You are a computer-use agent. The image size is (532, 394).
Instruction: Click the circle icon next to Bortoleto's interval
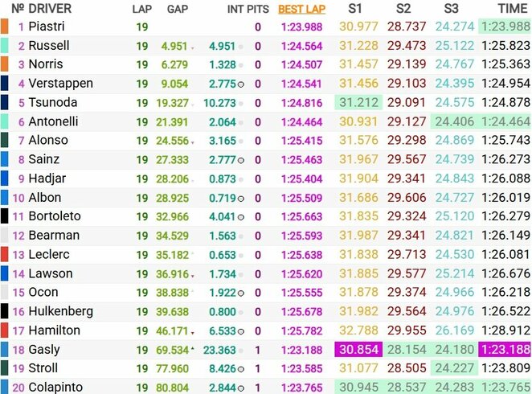coord(242,217)
